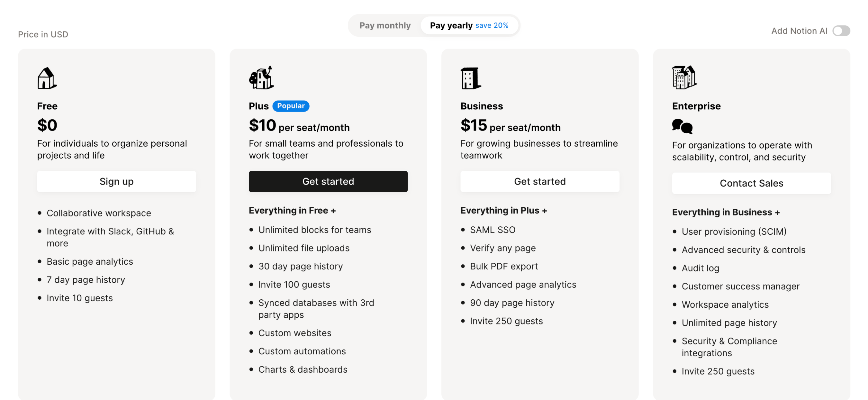This screenshot has width=868, height=400.
Task: Click the Popular badge on Plus plan
Action: pyautogui.click(x=291, y=106)
